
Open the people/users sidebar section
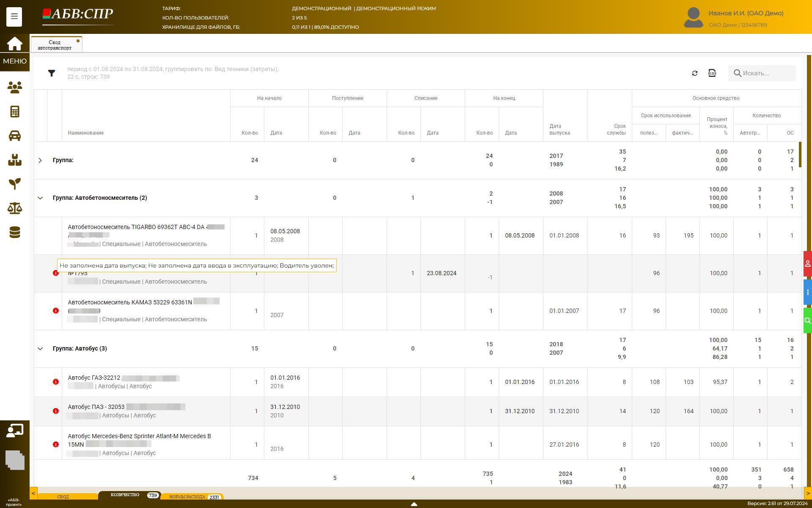point(14,88)
